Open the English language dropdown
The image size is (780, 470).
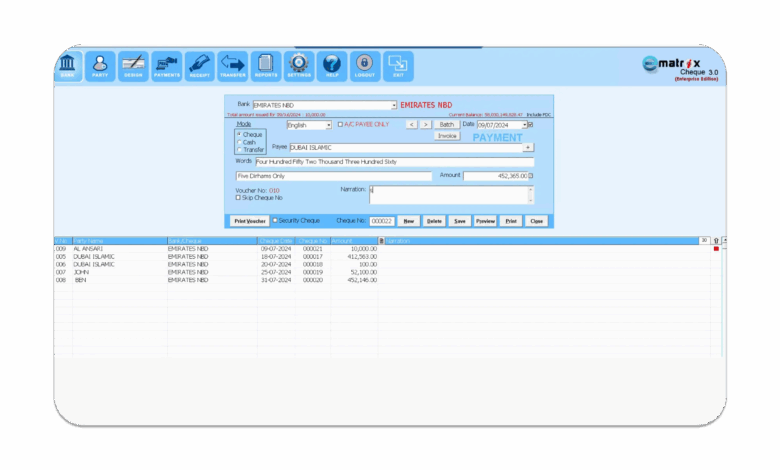point(328,125)
